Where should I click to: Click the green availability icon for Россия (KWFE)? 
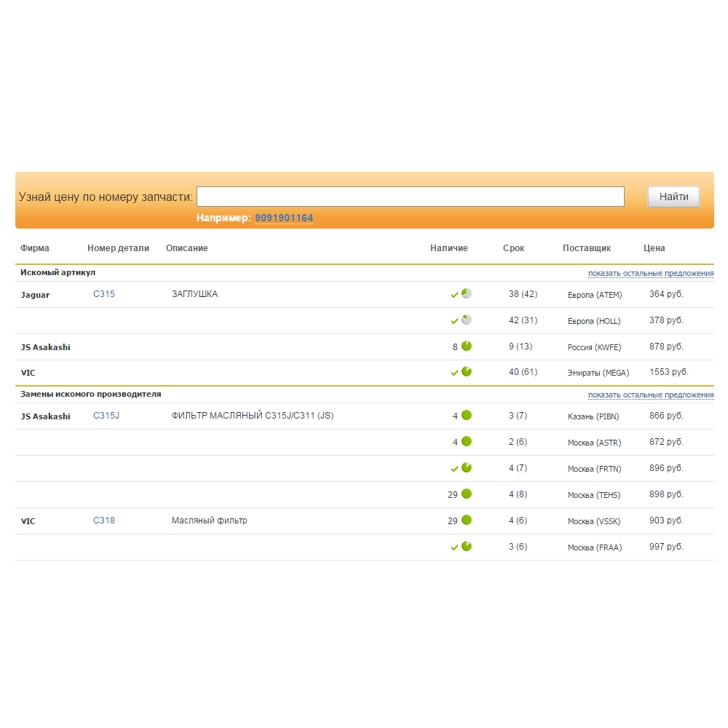[x=467, y=346]
